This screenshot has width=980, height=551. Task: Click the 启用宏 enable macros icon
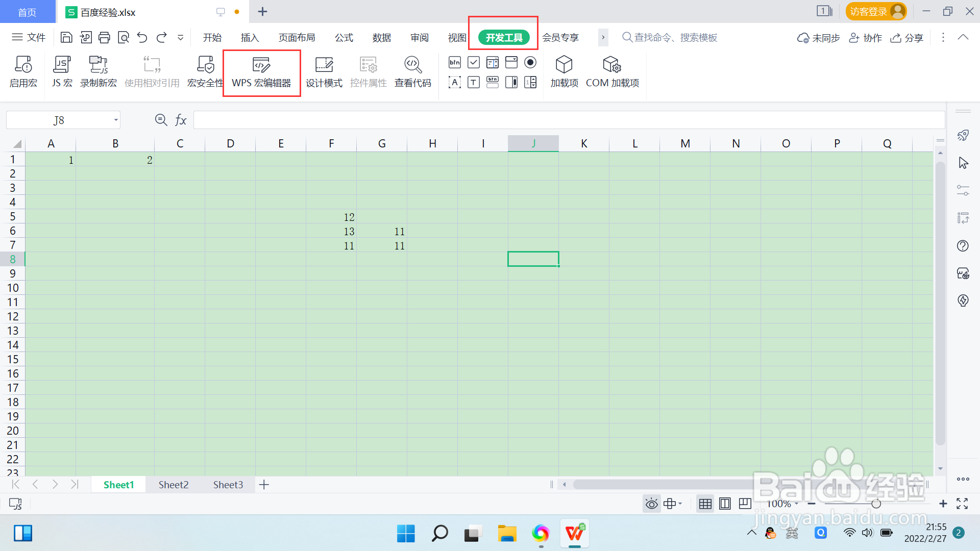pyautogui.click(x=23, y=72)
